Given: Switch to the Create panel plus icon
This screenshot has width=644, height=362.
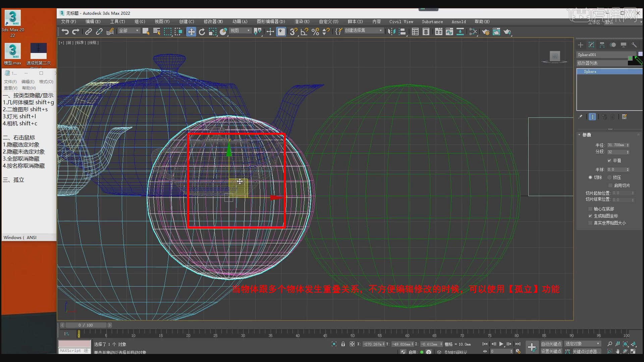Looking at the screenshot, I should (581, 45).
